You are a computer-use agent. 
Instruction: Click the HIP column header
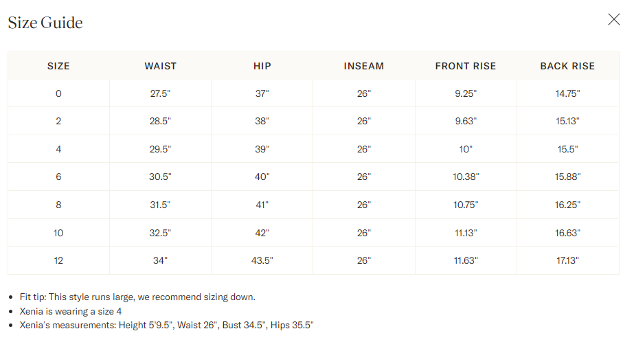tap(262, 66)
